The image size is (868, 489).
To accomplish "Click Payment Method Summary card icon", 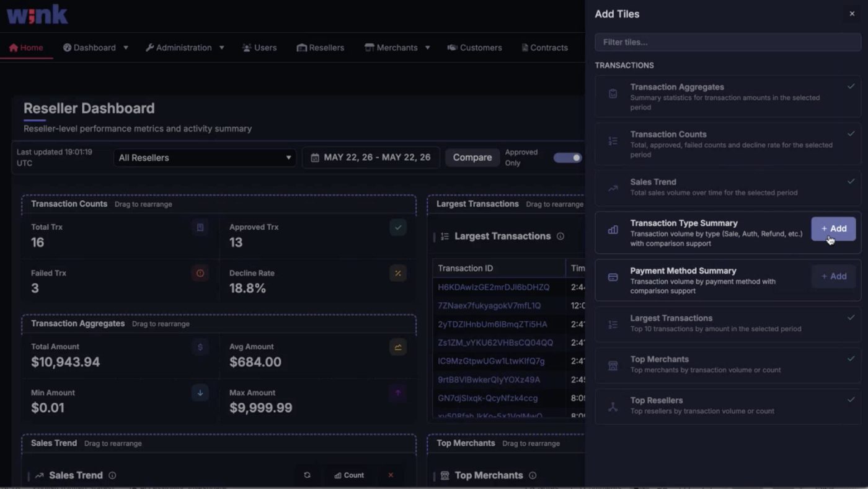I will coord(613,277).
